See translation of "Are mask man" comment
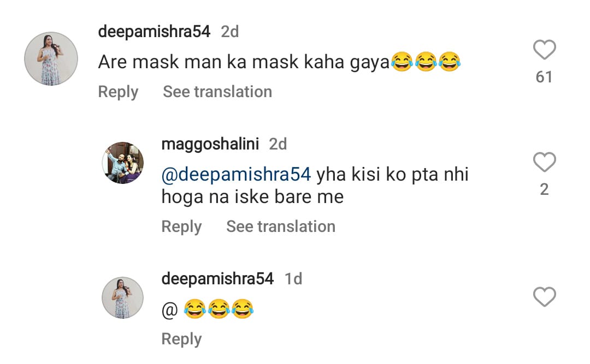Image resolution: width=590 pixels, height=364 pixels. 217,92
